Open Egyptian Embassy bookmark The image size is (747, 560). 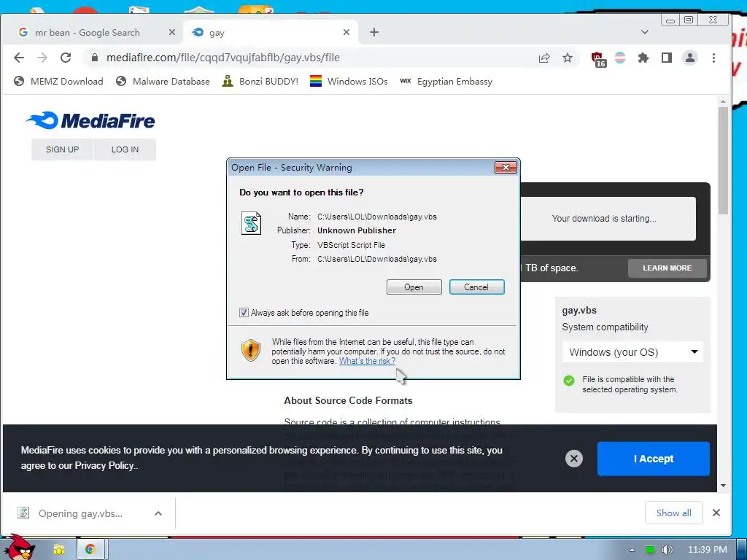click(446, 82)
